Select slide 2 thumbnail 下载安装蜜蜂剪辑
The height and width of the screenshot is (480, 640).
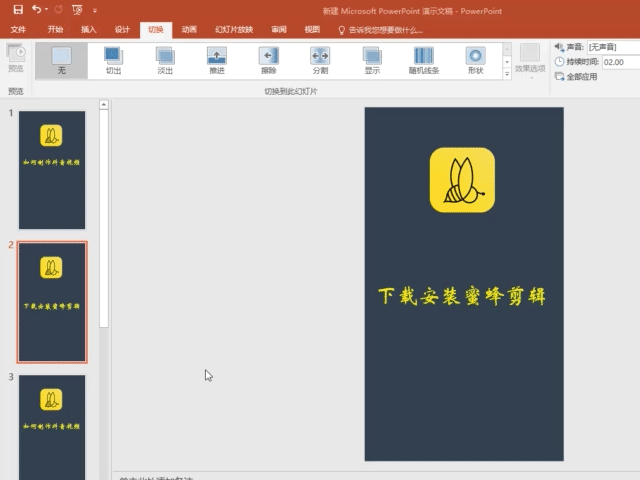coord(52,302)
